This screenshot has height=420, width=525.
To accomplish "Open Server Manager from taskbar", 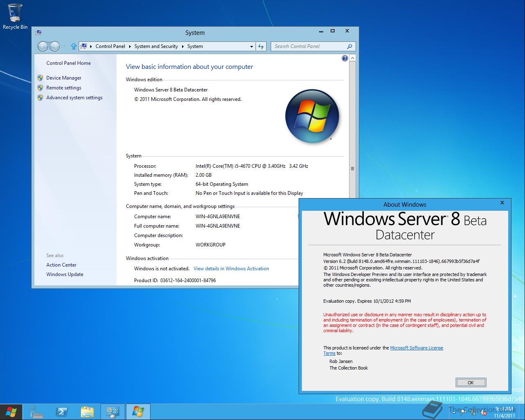I will point(37,412).
